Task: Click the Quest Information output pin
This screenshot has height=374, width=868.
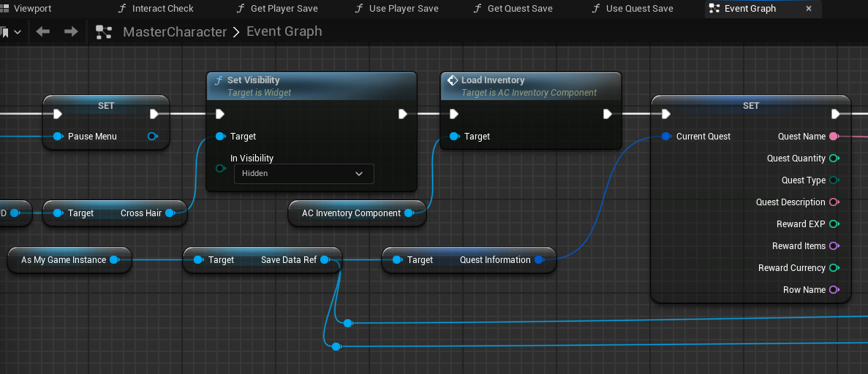Action: [539, 259]
